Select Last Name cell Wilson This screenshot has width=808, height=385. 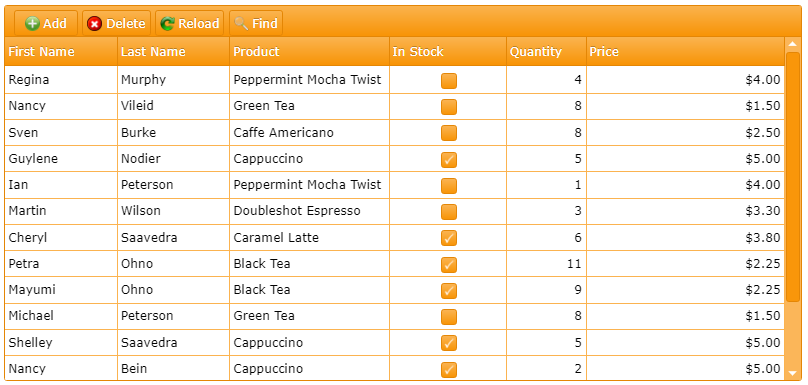tap(173, 211)
